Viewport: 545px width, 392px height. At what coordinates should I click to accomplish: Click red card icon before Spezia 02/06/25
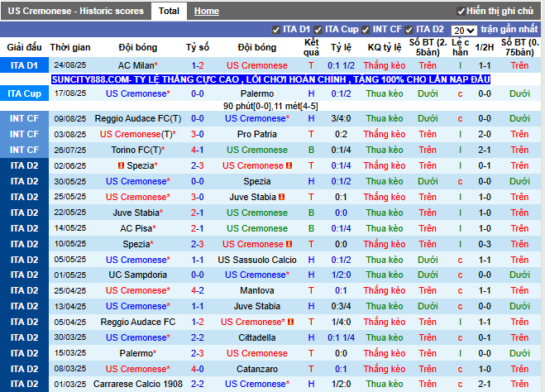click(x=121, y=165)
